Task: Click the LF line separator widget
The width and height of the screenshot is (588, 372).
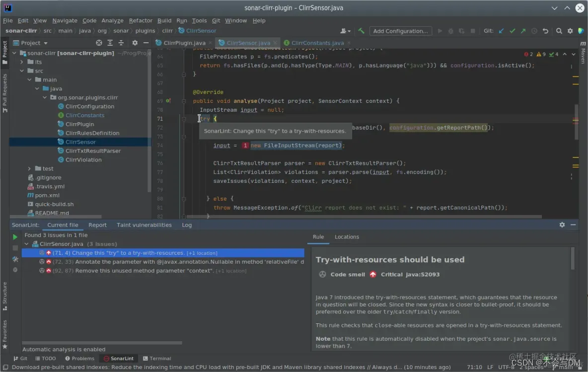Action: point(490,367)
